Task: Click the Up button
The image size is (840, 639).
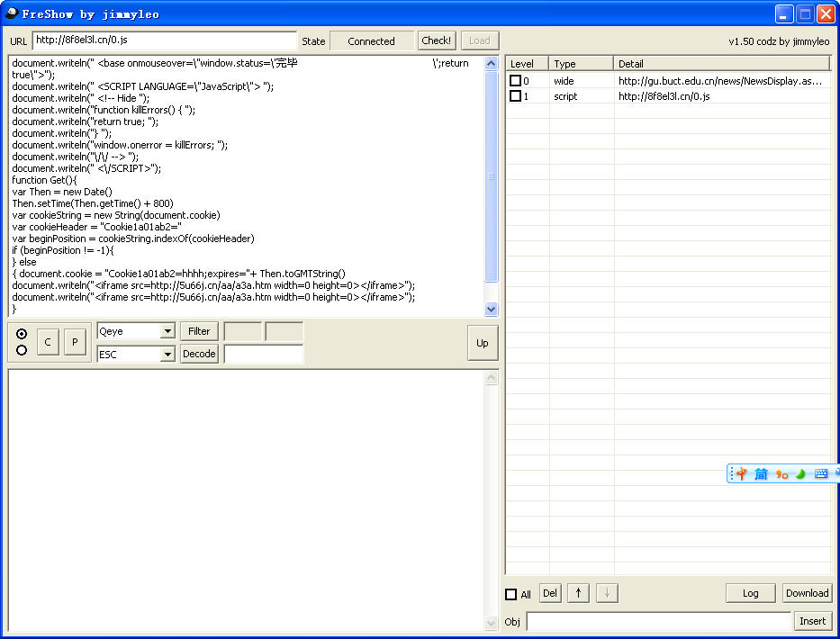Action: click(x=483, y=343)
